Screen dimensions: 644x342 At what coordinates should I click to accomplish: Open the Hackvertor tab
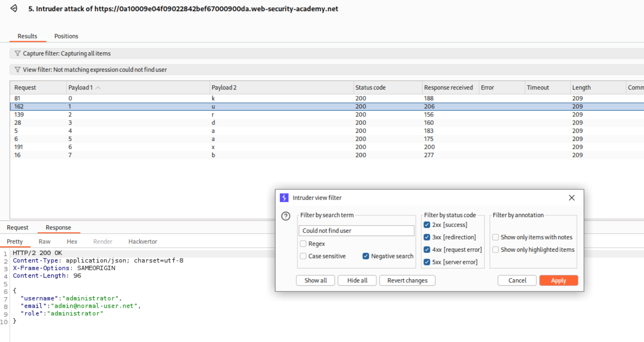pos(143,241)
